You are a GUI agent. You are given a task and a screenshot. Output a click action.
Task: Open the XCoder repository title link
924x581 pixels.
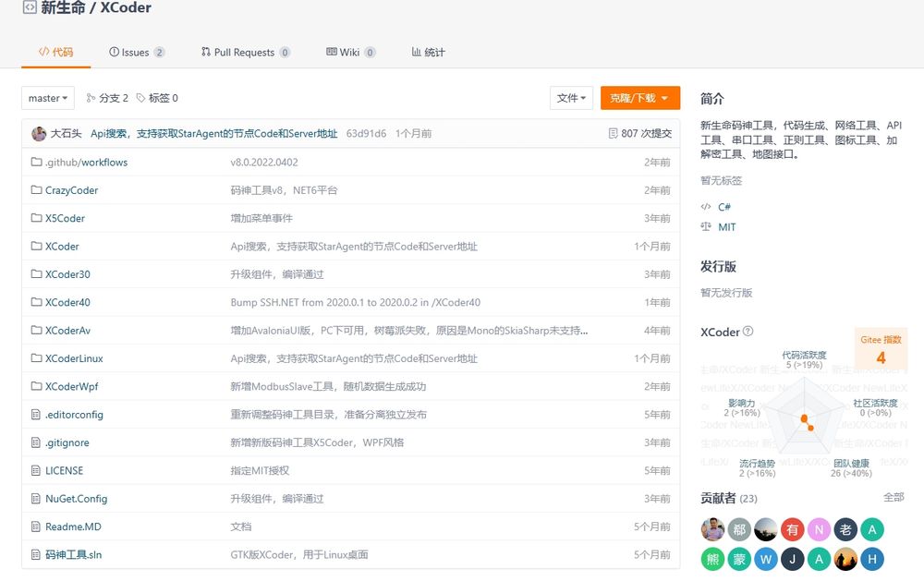(x=126, y=7)
